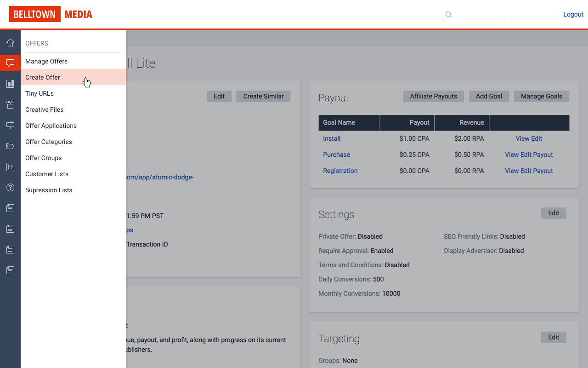Click Monthly Conversions: 10000 text

[x=359, y=293]
